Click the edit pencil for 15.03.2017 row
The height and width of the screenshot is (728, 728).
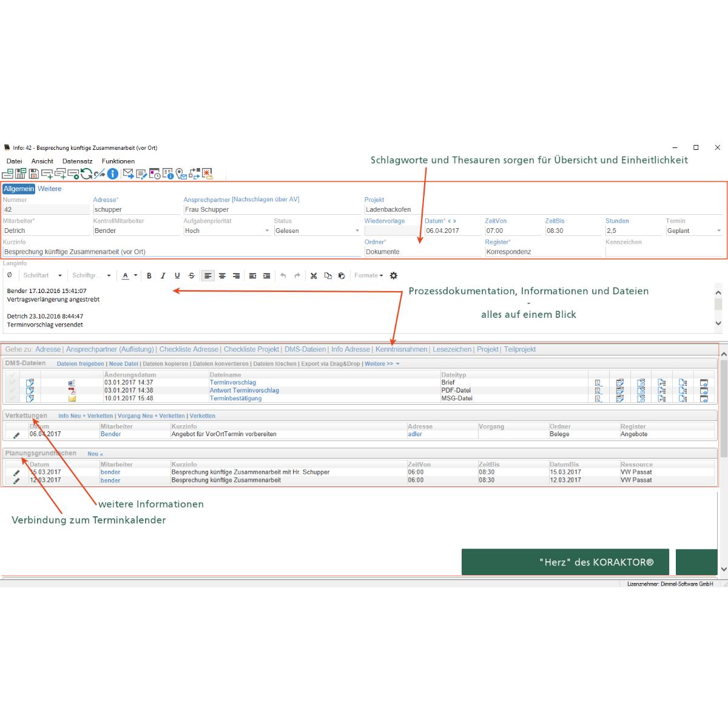[16, 473]
